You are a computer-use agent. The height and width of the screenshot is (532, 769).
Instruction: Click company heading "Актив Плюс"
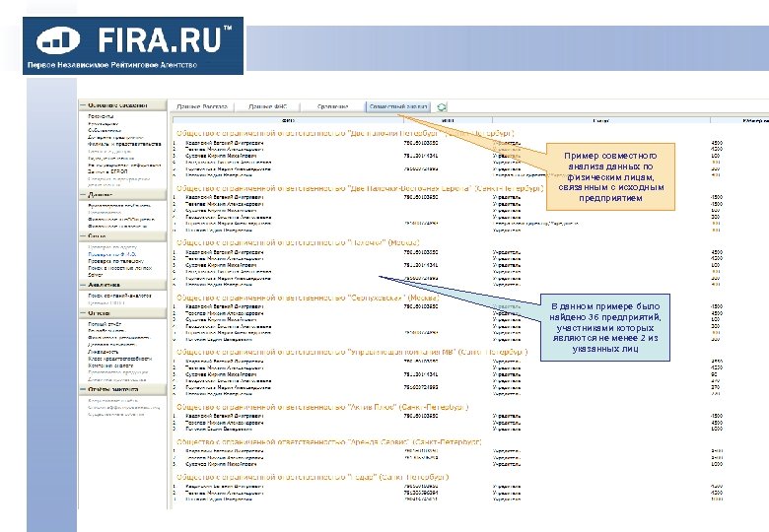(x=322, y=407)
